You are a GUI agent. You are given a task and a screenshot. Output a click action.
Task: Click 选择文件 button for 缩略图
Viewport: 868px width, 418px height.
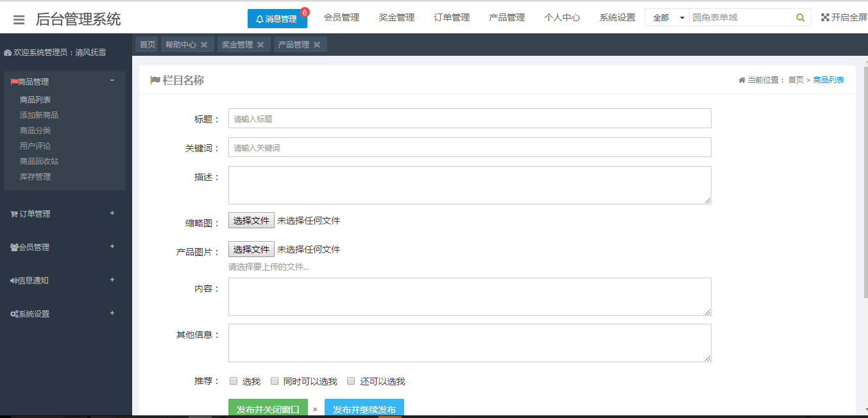click(251, 221)
